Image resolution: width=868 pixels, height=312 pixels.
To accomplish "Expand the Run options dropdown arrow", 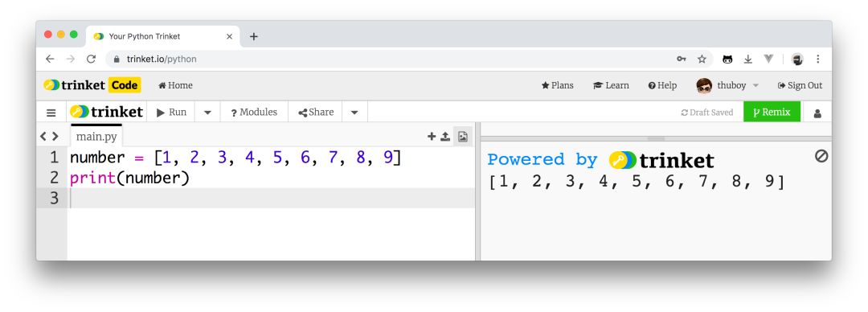I will [207, 113].
